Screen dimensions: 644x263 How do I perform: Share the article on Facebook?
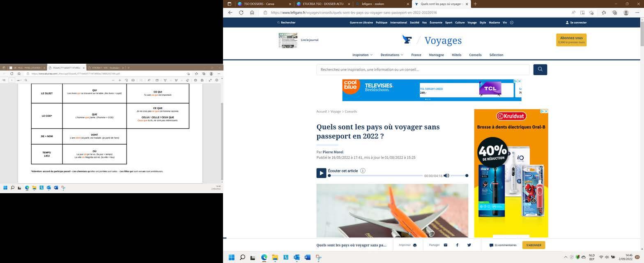(457, 245)
